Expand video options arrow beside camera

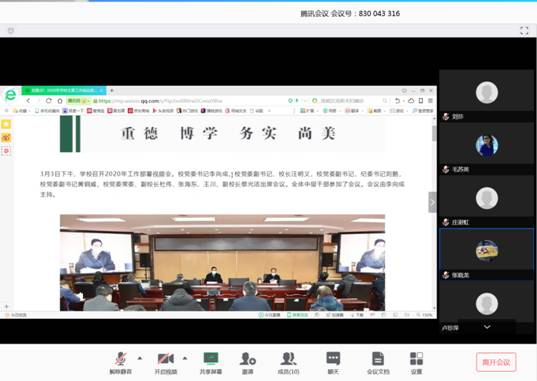185,358
